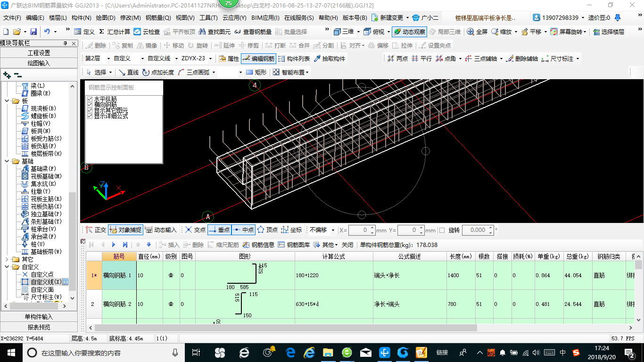Click the taskbar search box
The height and width of the screenshot is (362, 644).
coord(104,352)
